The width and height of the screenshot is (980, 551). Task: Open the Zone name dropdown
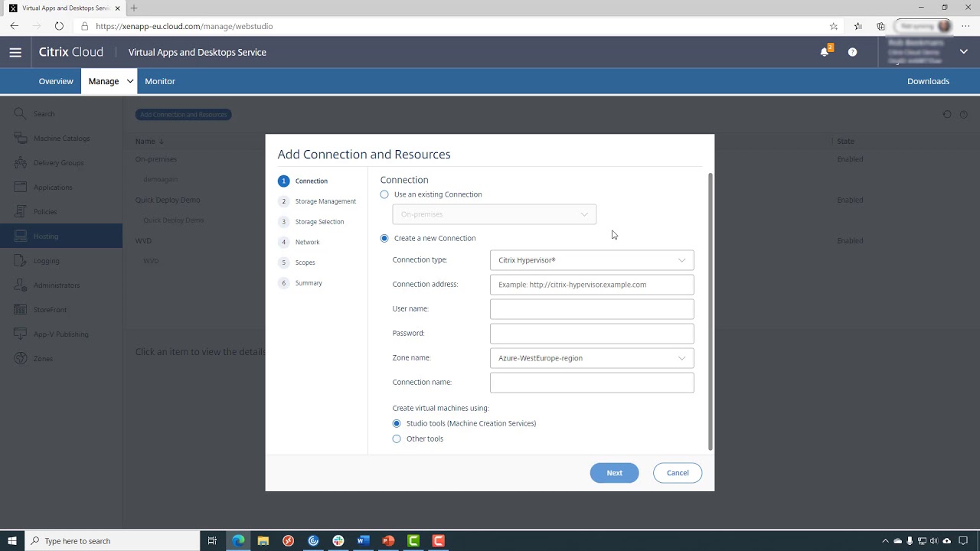[x=592, y=358]
